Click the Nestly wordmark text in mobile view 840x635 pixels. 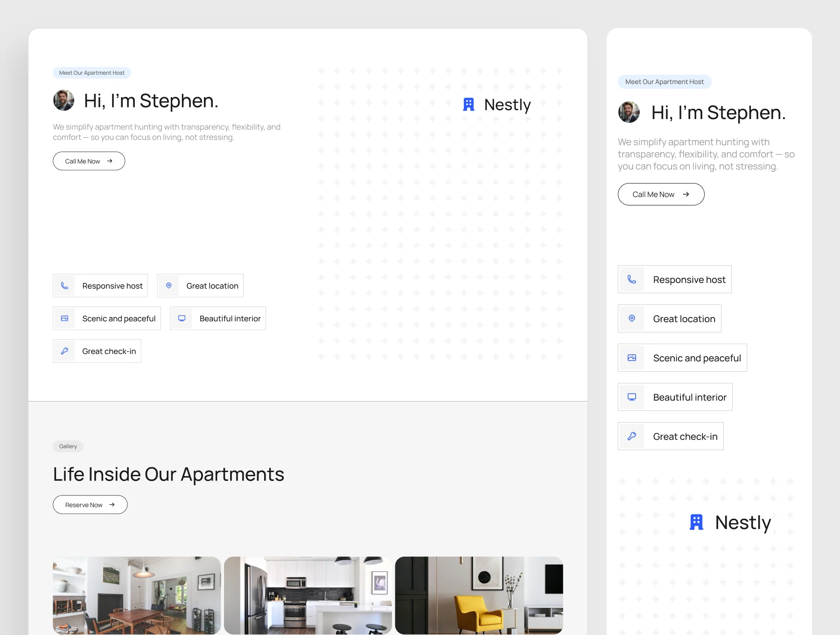[x=743, y=522]
